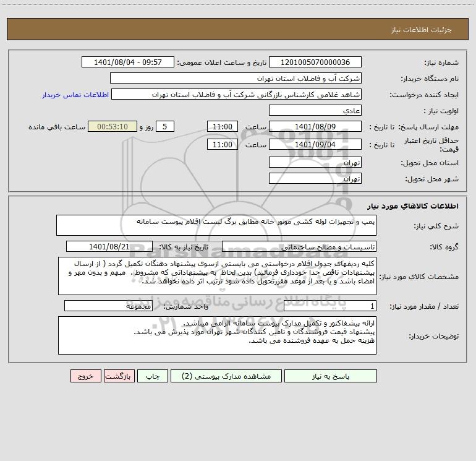Image resolution: width=476 pixels, height=461 pixels.
Task: Click the header جزئیات اطلاعات نیاز
Action: pyautogui.click(x=421, y=30)
